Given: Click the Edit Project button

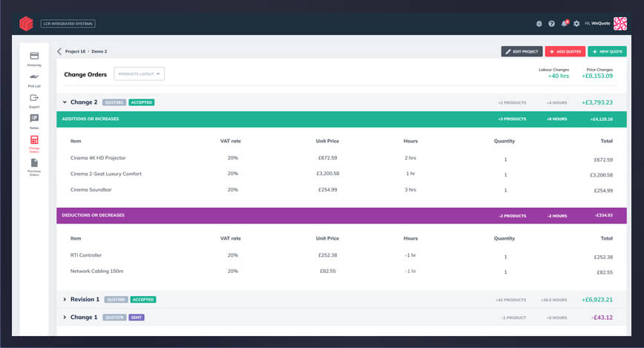Looking at the screenshot, I should pos(522,51).
